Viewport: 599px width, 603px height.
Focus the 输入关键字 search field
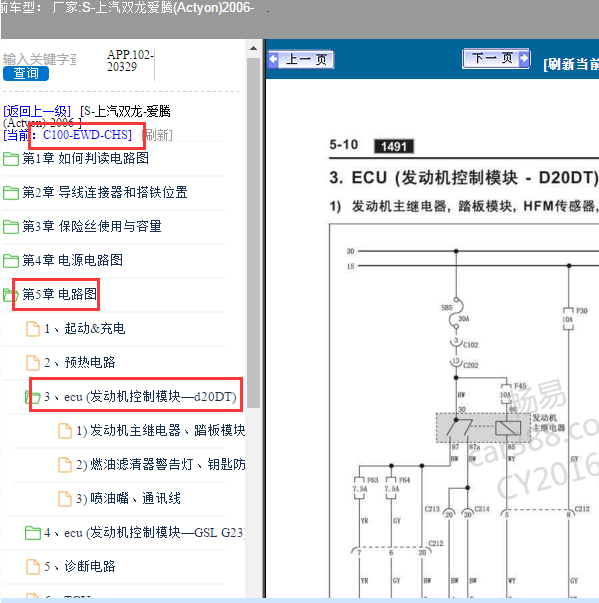point(40,59)
